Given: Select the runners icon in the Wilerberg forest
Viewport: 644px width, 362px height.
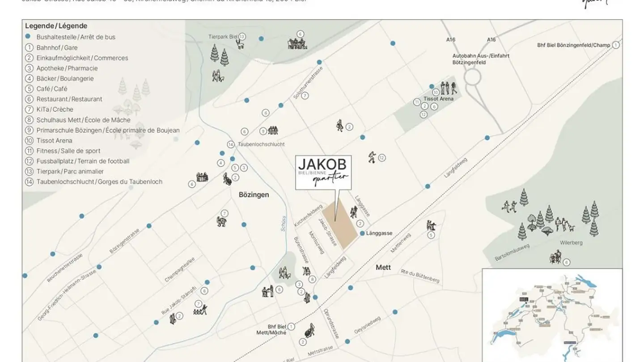Looking at the screenshot, I should pyautogui.click(x=509, y=206).
